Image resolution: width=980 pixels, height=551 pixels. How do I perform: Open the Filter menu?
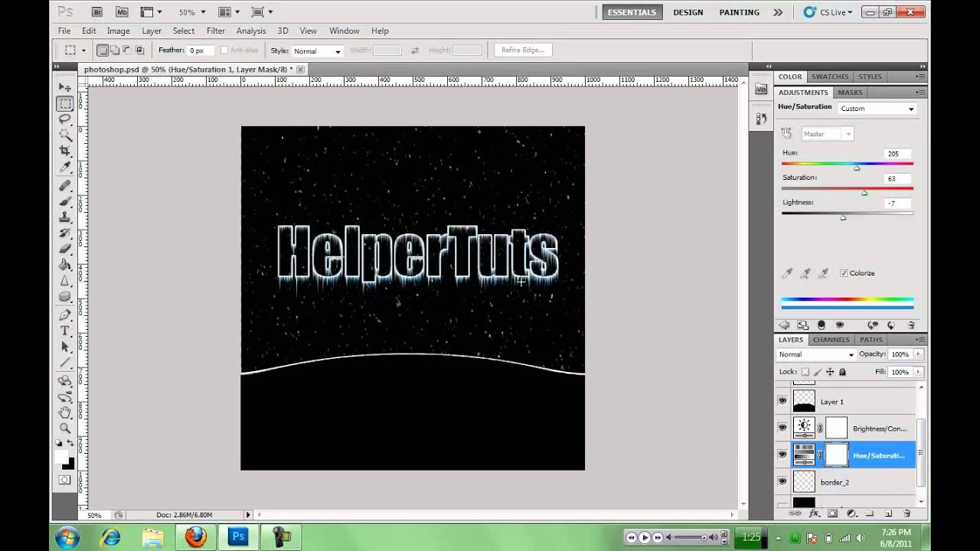point(216,31)
